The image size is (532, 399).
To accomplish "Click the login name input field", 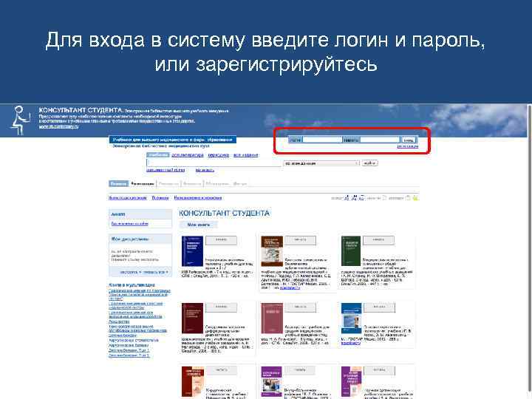I will [x=322, y=140].
